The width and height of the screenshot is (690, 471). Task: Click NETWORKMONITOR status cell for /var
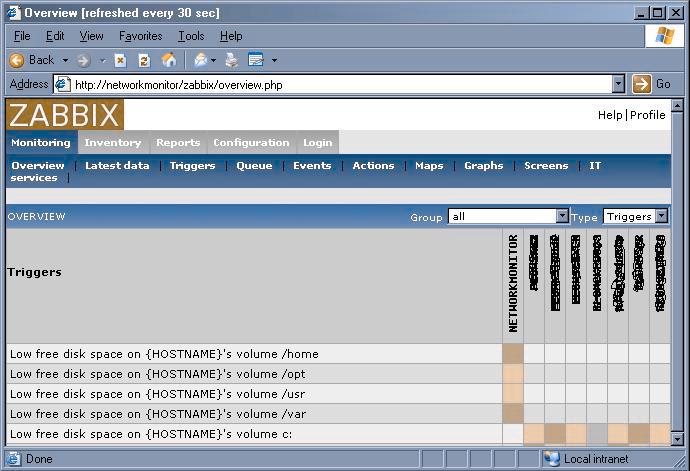(x=513, y=414)
